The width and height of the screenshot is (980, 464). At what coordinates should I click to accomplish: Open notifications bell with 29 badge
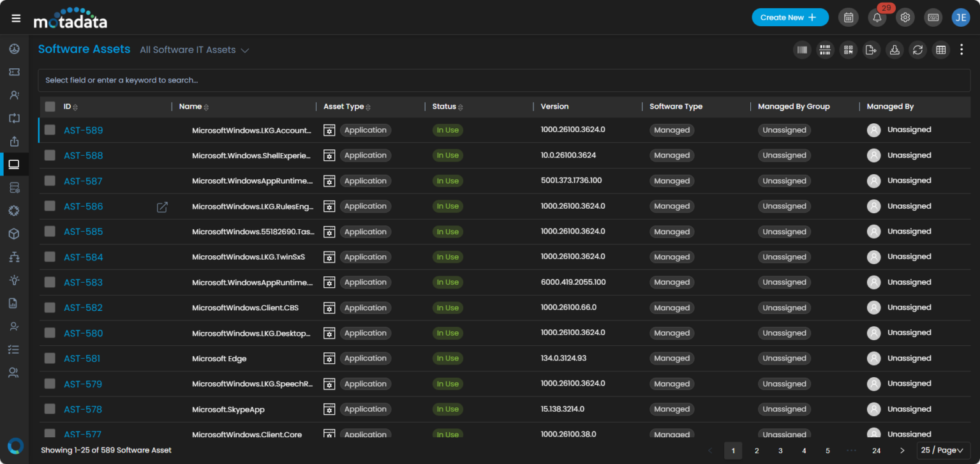pyautogui.click(x=877, y=18)
